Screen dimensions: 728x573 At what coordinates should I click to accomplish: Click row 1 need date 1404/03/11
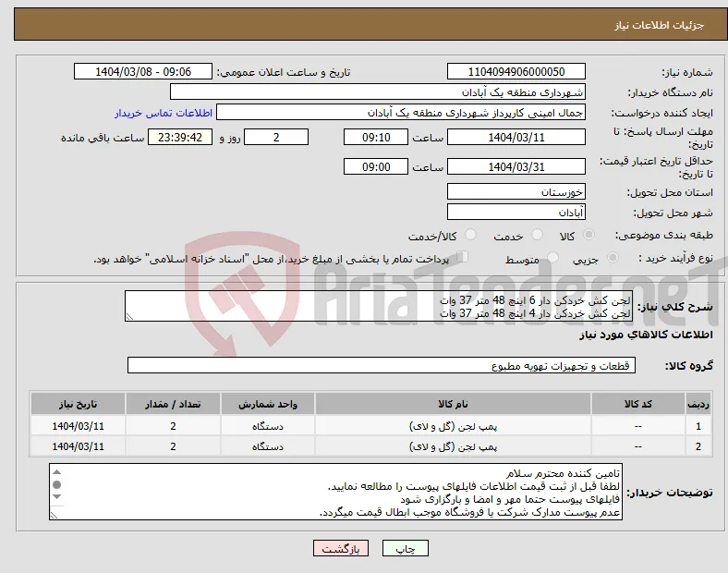pos(78,426)
